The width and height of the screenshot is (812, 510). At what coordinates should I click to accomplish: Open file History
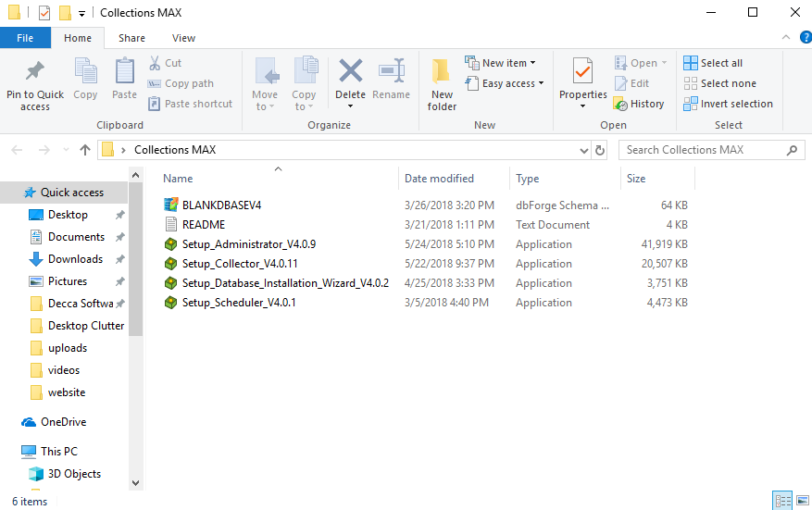[x=639, y=104]
